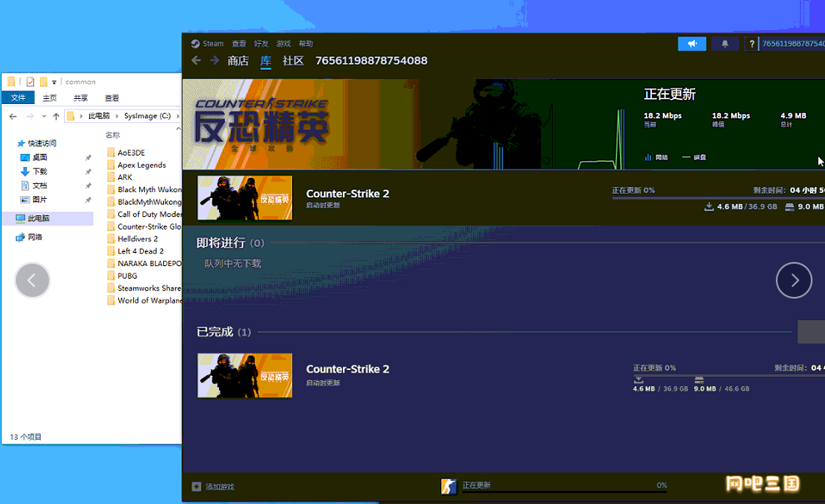Click the button right of 已完成
This screenshot has height=504, width=825.
click(812, 332)
